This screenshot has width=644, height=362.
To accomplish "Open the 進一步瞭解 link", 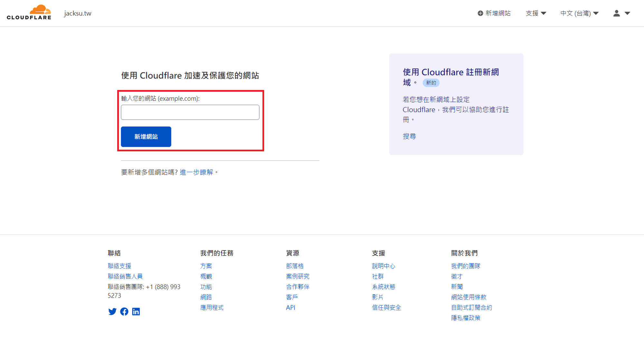I will click(196, 172).
